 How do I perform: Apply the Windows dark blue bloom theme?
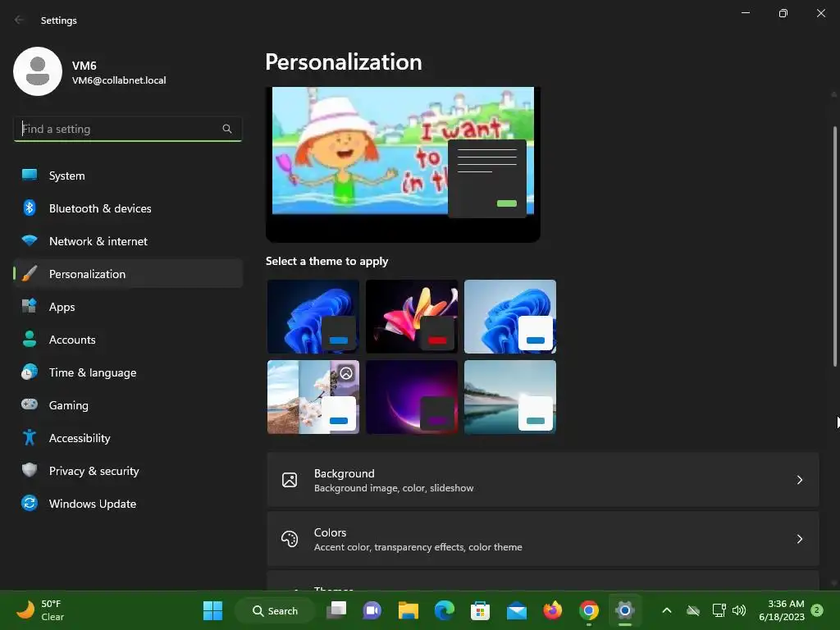pyautogui.click(x=313, y=317)
